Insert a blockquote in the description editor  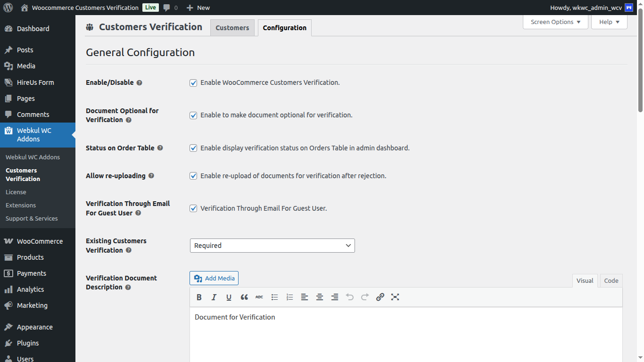pos(244,297)
